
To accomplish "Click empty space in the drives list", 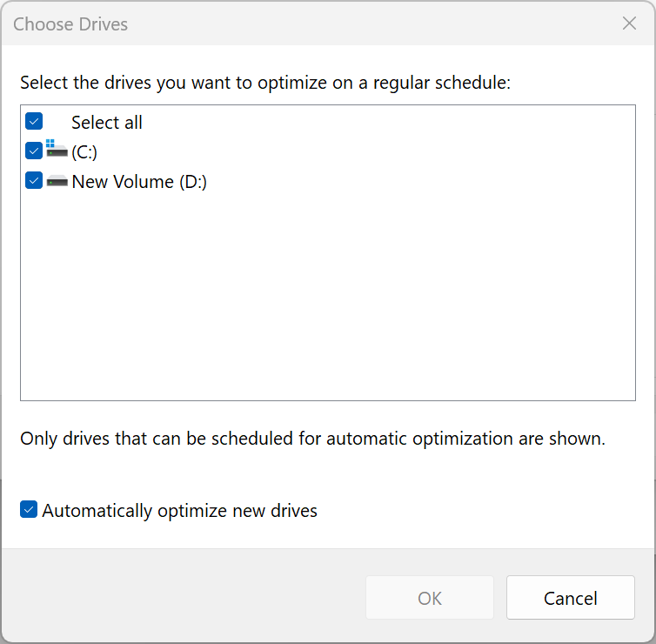I will click(x=327, y=296).
